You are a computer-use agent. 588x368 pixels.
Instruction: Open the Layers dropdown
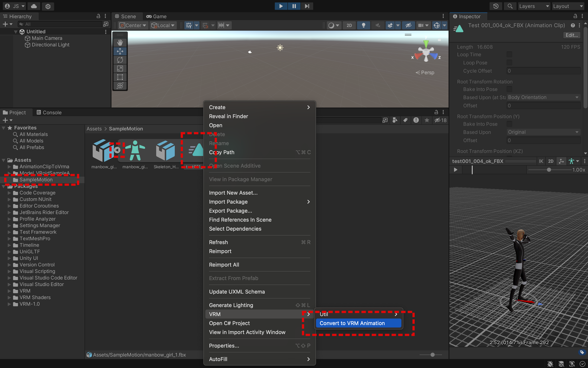tap(534, 6)
